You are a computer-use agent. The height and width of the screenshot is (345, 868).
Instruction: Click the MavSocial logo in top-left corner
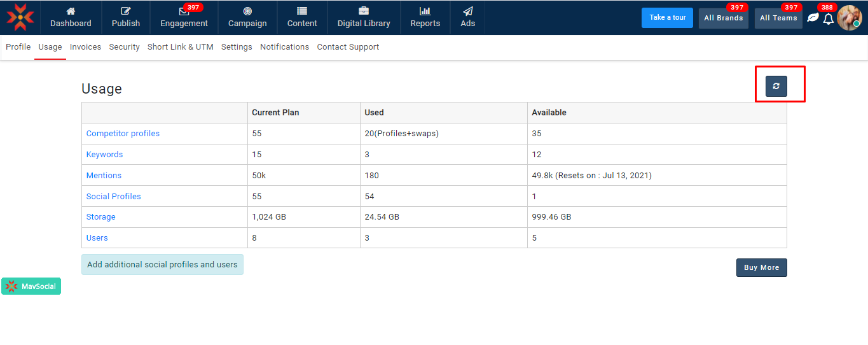(20, 17)
